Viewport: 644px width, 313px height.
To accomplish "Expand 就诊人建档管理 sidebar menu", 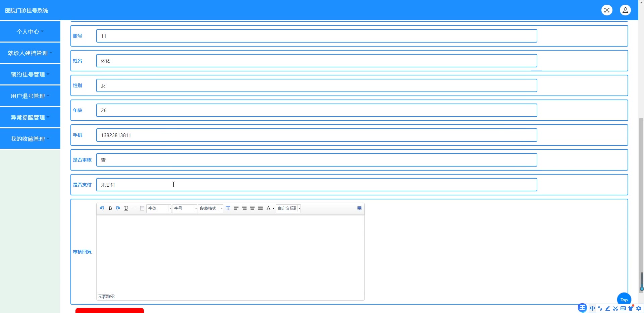I will pyautogui.click(x=30, y=53).
